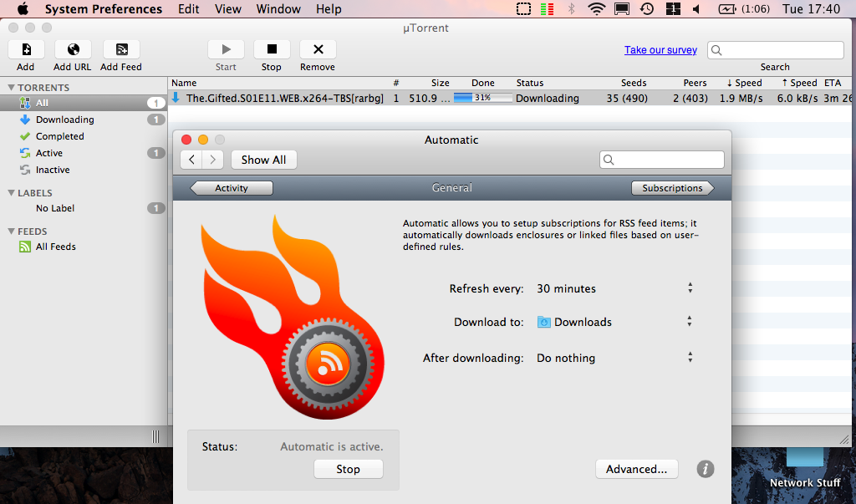Select No Label in the sidebar

point(83,208)
